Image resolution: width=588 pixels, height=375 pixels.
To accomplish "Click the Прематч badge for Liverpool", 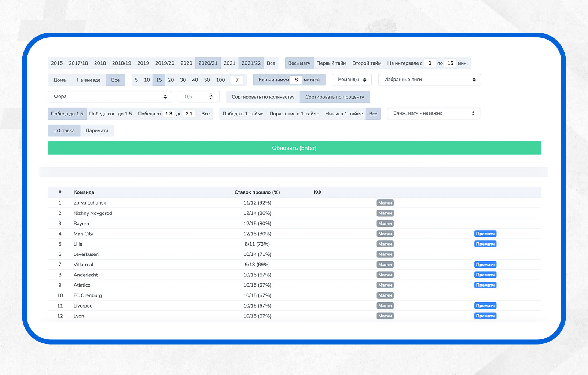I will click(485, 305).
